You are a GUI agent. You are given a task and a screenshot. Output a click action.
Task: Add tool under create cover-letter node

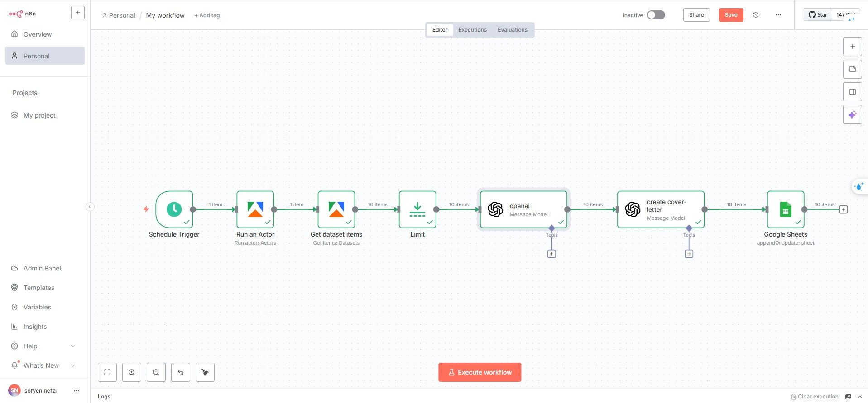tap(689, 254)
